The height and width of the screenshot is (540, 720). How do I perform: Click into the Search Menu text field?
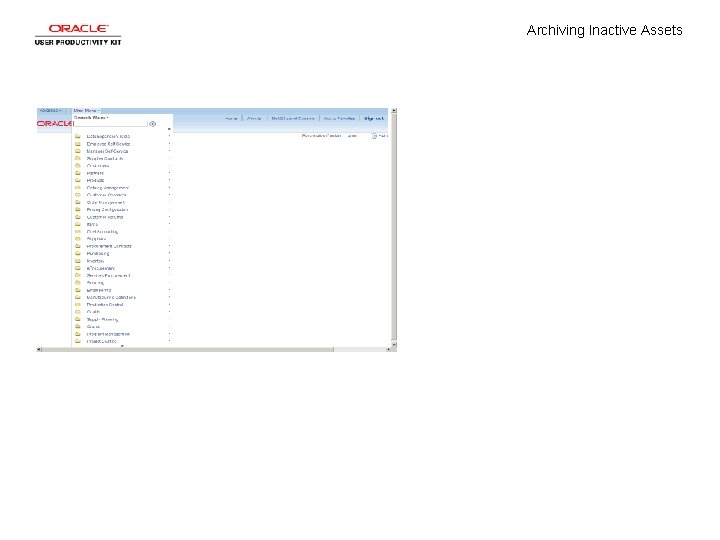click(x=111, y=124)
